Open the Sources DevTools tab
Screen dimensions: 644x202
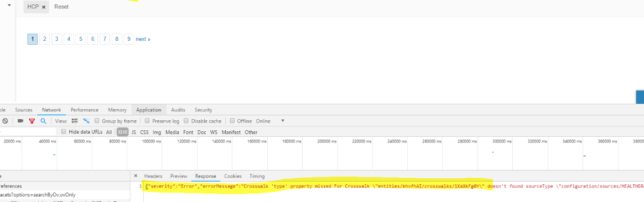click(x=23, y=110)
